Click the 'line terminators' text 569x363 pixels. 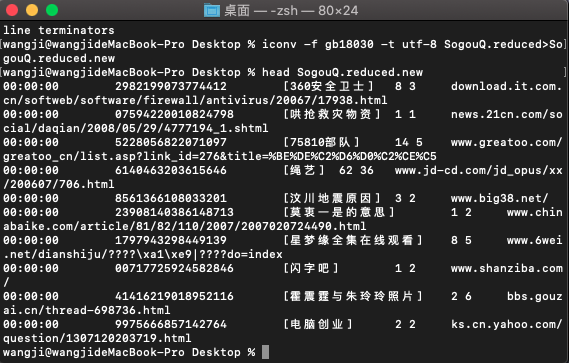point(59,30)
